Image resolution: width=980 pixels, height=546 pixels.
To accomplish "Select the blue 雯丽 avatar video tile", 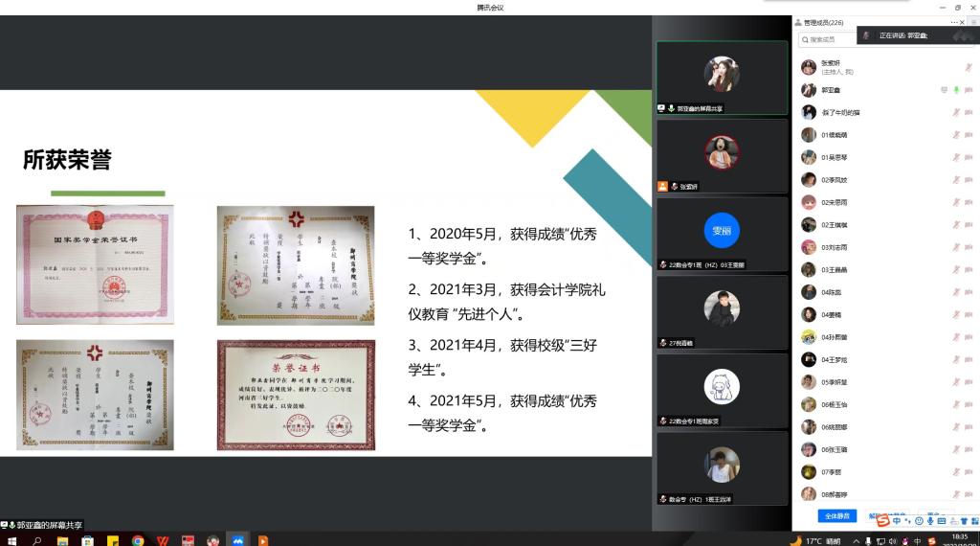I will coord(722,234).
